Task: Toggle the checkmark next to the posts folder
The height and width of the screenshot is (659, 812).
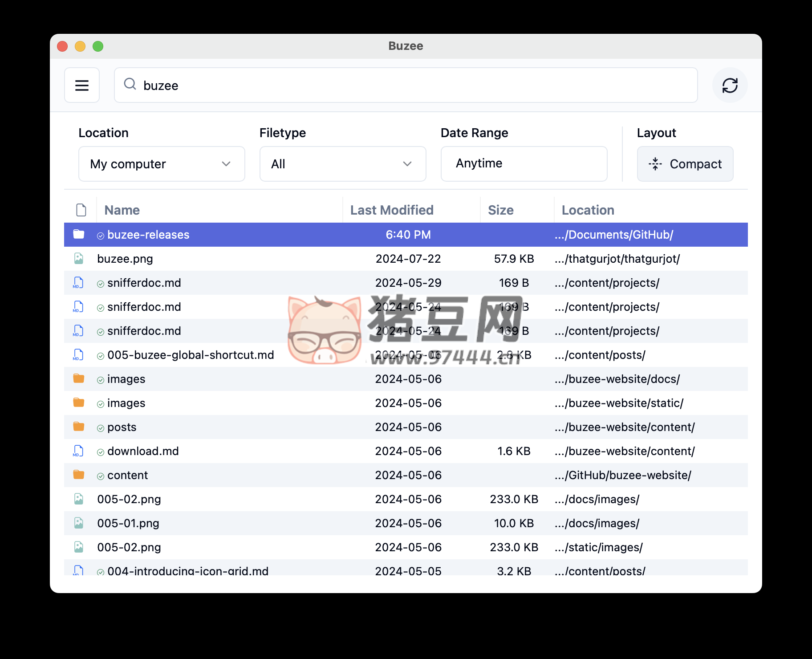Action: 101,427
